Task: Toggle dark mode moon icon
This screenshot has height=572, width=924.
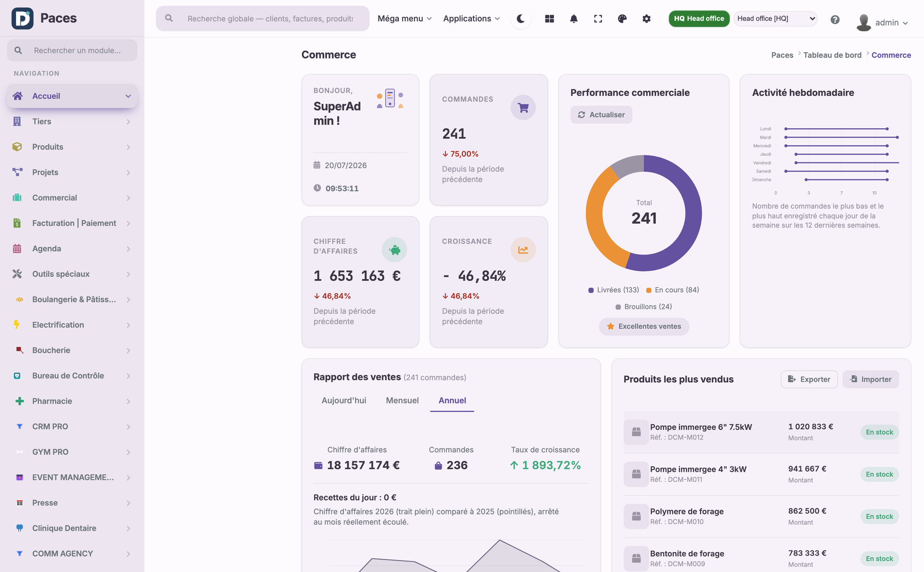Action: pos(521,19)
